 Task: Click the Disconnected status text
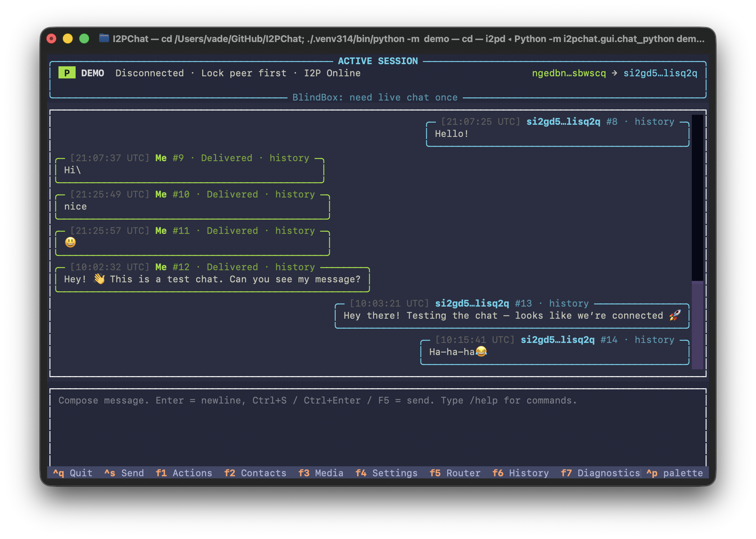tap(149, 73)
